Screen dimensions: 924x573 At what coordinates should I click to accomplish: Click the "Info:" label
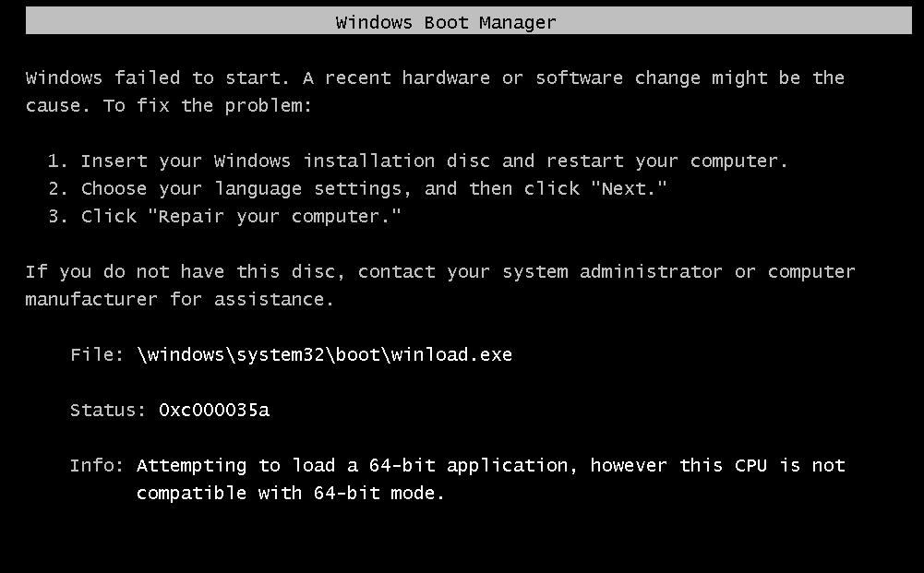click(x=97, y=466)
